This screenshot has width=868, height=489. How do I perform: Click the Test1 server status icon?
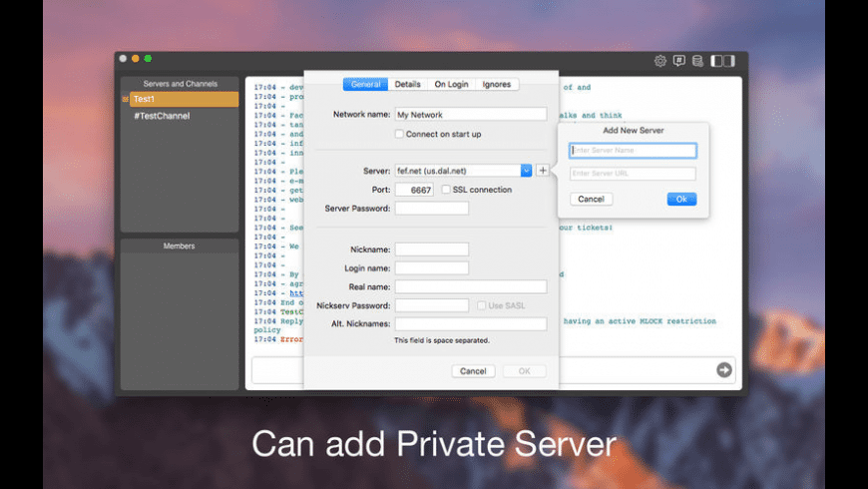click(125, 99)
